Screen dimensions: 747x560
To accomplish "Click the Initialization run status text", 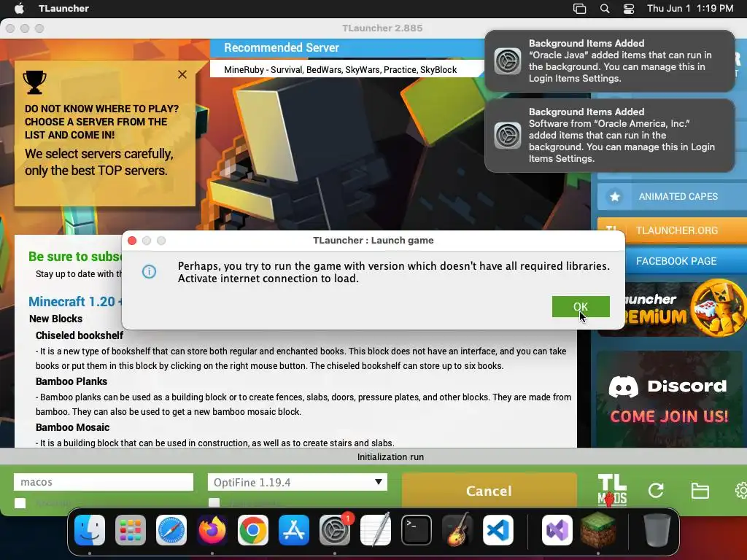I will pyautogui.click(x=391, y=456).
